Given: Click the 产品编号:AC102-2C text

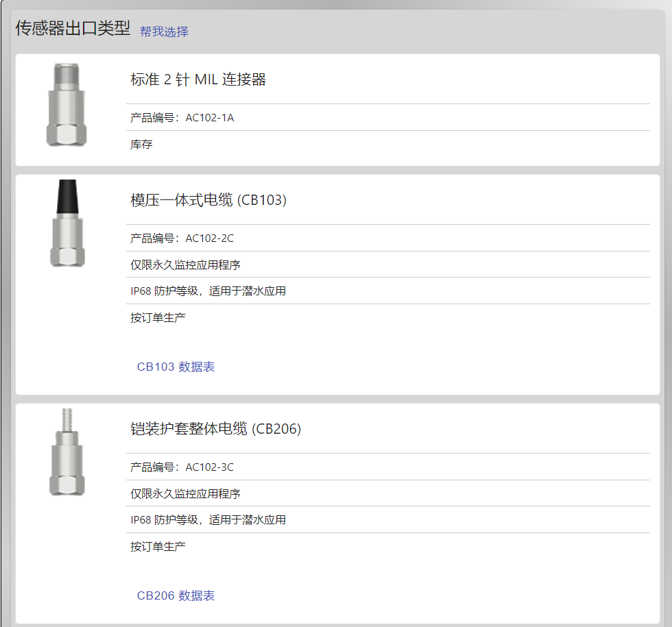Looking at the screenshot, I should (182, 238).
